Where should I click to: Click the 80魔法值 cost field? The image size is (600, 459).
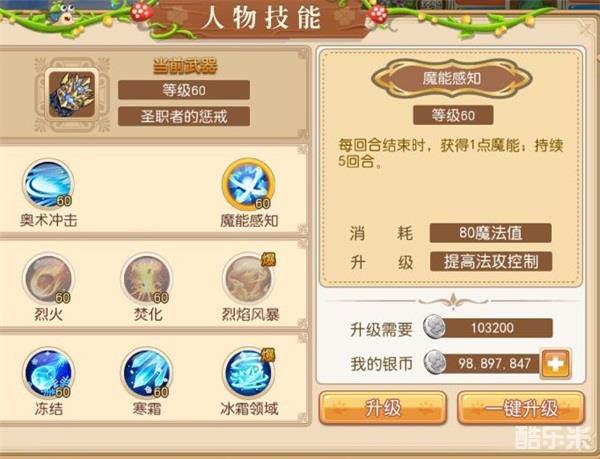tap(491, 233)
